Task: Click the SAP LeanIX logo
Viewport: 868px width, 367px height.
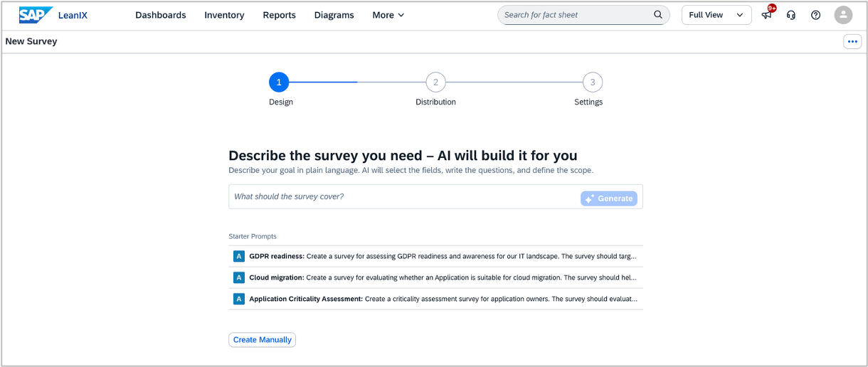Action: [53, 15]
